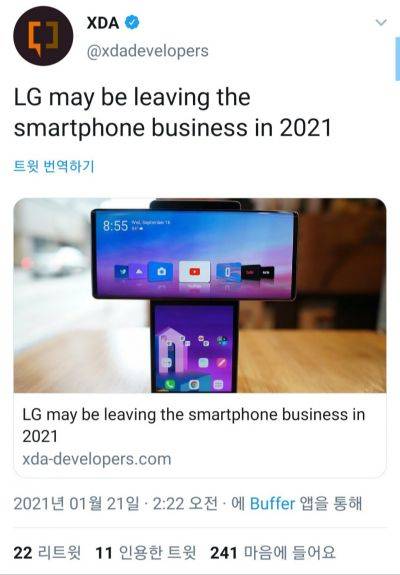Image resolution: width=400 pixels, height=575 pixels.
Task: Expand the tweet options chevron
Action: coord(381,23)
